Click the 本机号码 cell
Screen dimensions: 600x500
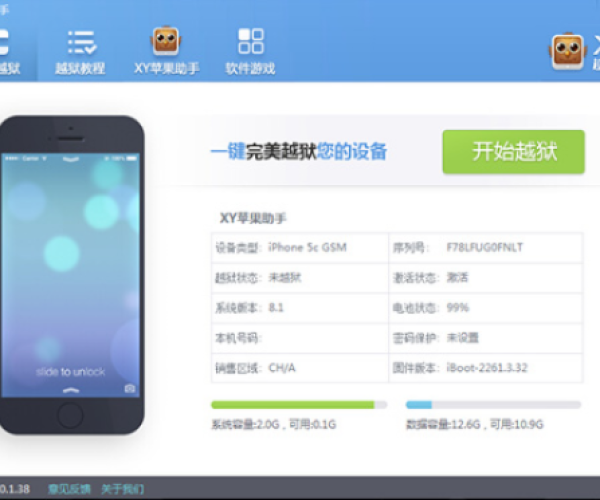[300, 338]
